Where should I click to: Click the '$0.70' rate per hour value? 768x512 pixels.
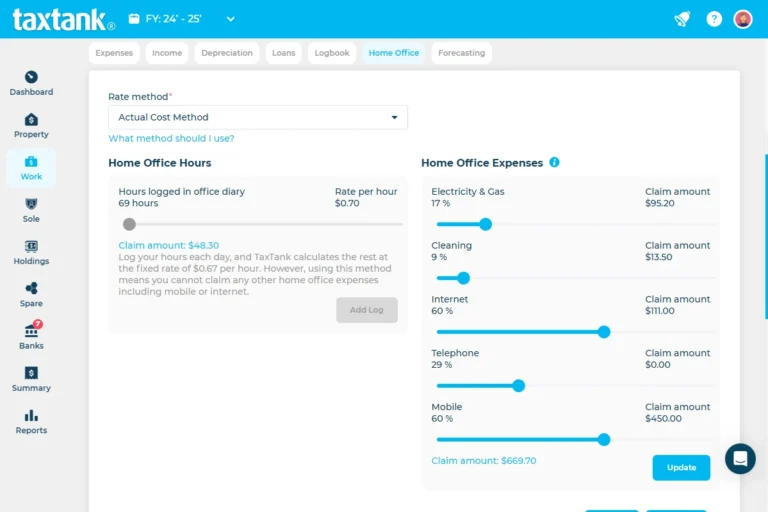(347, 203)
